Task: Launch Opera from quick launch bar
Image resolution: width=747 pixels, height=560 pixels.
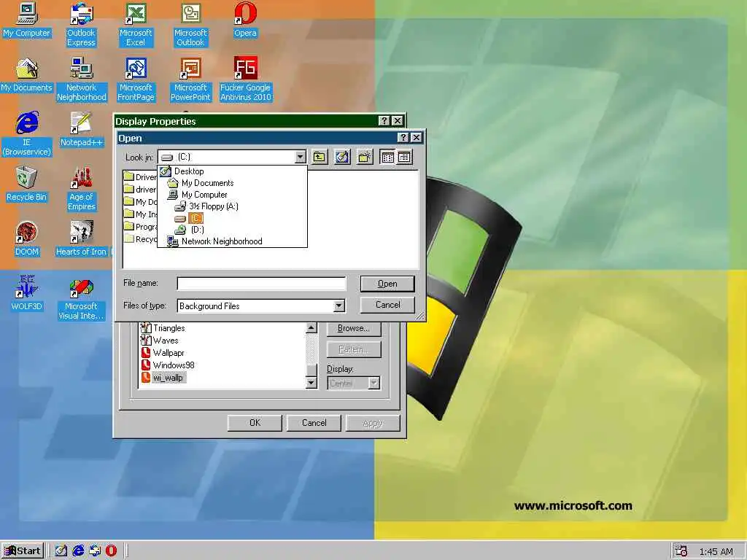Action: [111, 551]
